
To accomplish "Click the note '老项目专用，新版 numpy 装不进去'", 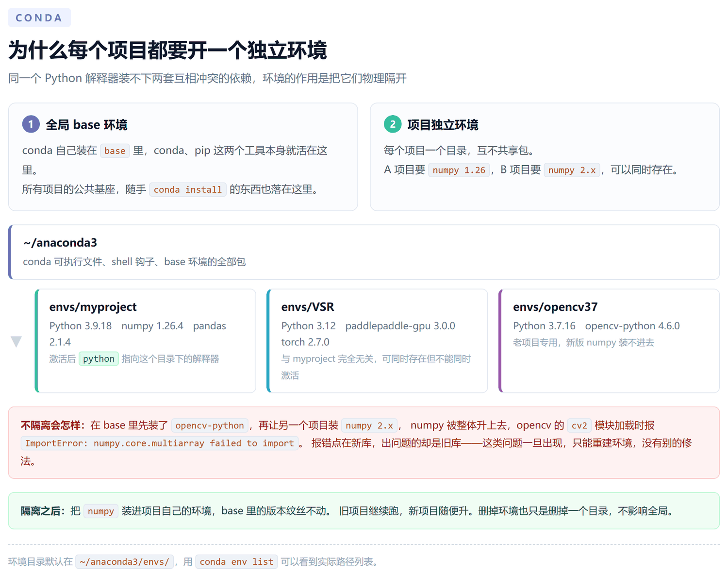I will point(583,342).
